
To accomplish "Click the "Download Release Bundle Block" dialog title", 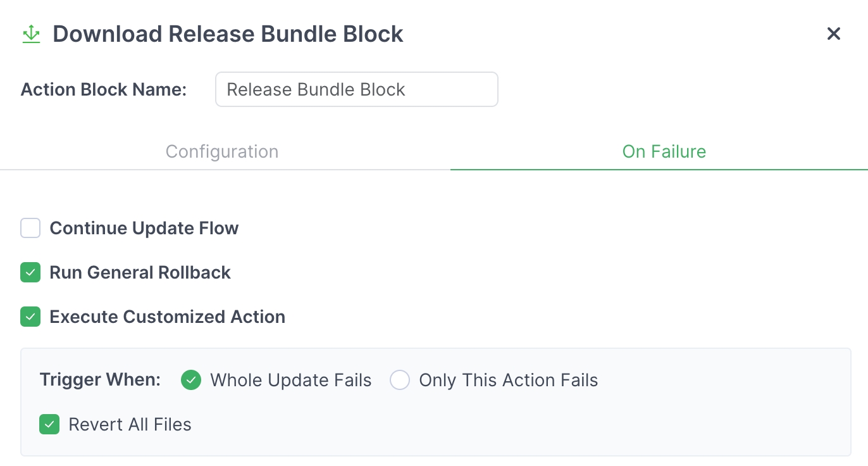I will pyautogui.click(x=228, y=34).
